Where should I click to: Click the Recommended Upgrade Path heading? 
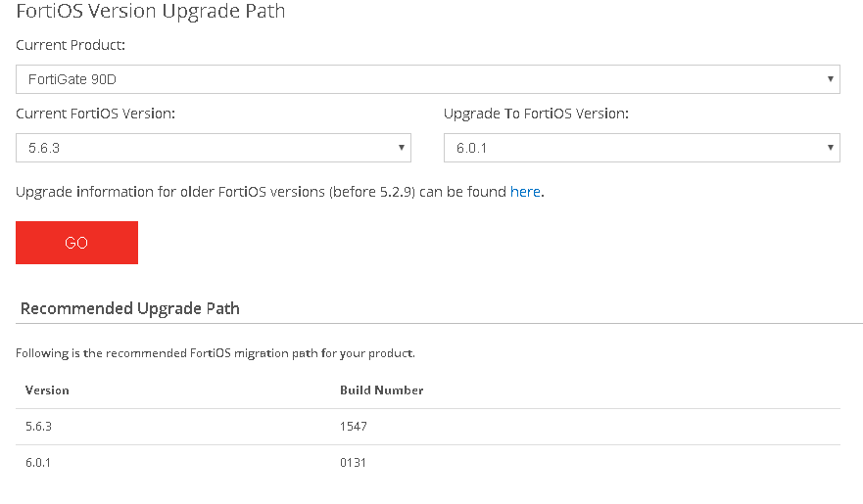(x=130, y=308)
